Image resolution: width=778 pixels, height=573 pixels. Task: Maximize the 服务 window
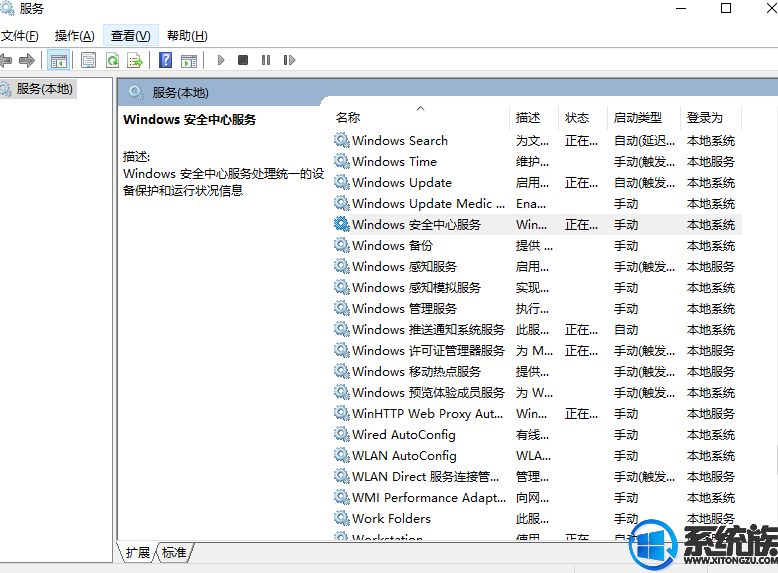[725, 8]
